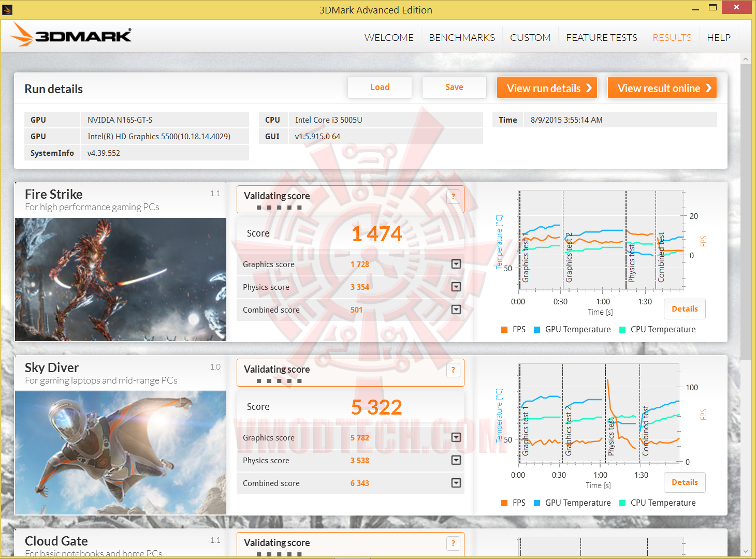Click Fire Strike Graphics score value "1 728"

[360, 264]
